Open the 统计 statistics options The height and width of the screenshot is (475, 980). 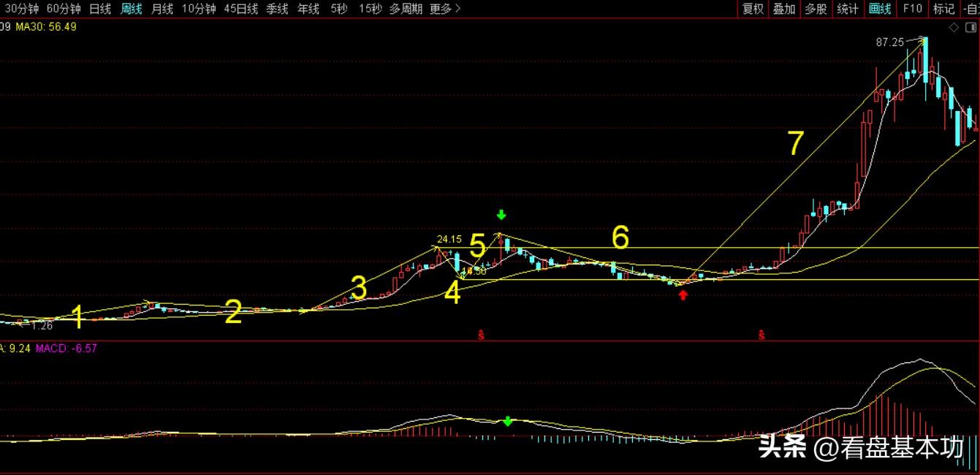click(848, 9)
